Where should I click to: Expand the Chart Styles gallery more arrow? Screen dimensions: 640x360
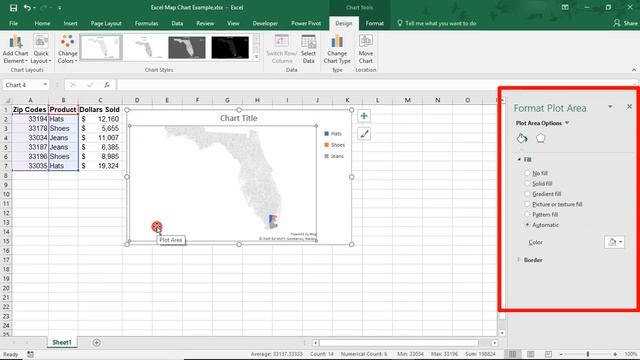click(256, 57)
